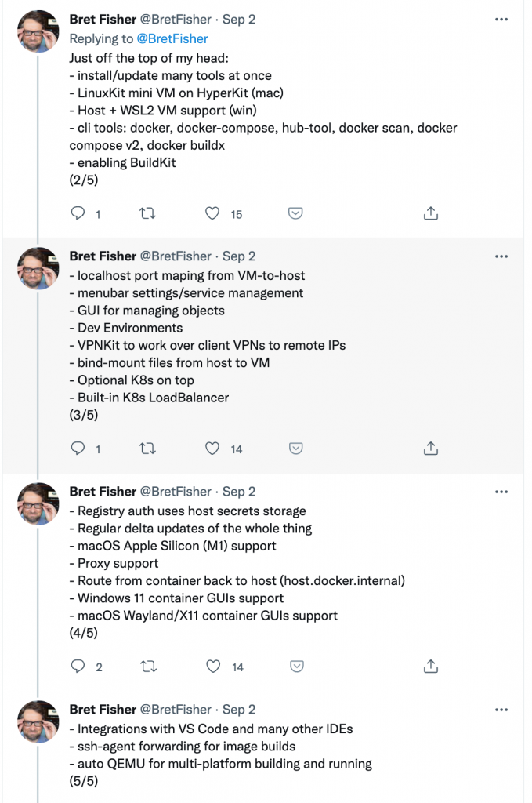The width and height of the screenshot is (532, 803).
Task: Reply to the (2/5) tweet
Action: pyautogui.click(x=78, y=213)
